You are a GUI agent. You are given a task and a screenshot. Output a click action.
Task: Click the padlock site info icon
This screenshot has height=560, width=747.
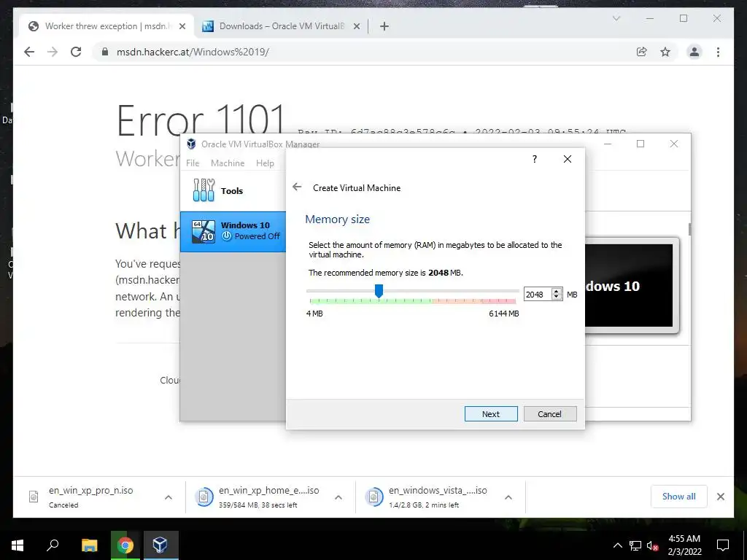pyautogui.click(x=104, y=52)
